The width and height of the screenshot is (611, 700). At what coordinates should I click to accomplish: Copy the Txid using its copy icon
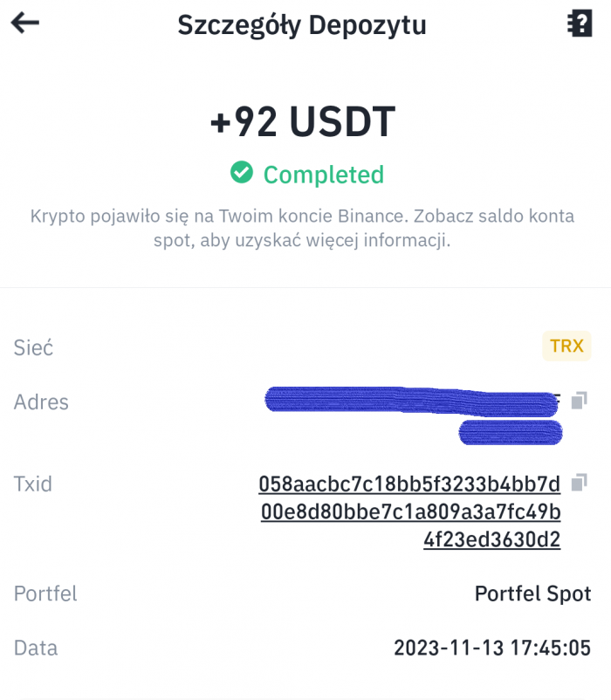pyautogui.click(x=579, y=482)
